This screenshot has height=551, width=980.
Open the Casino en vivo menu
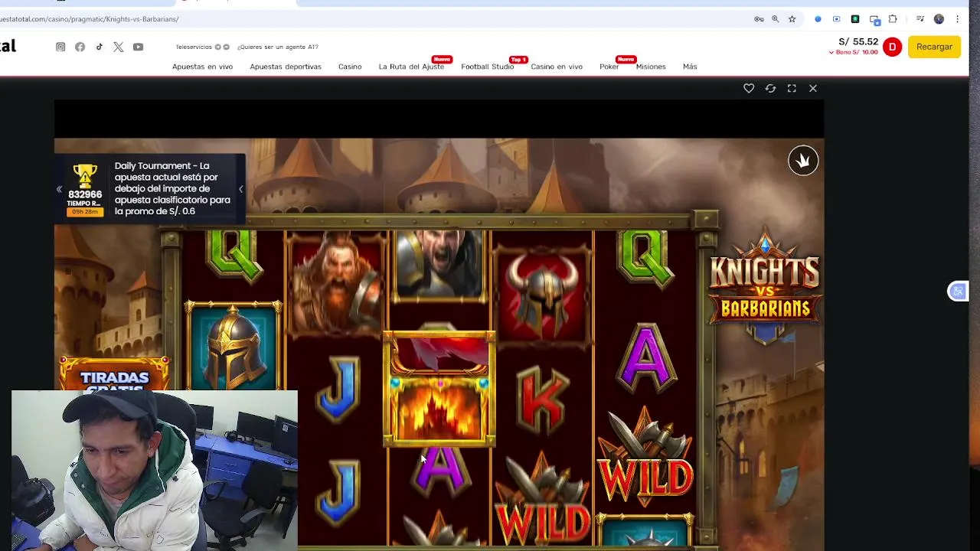pyautogui.click(x=557, y=67)
